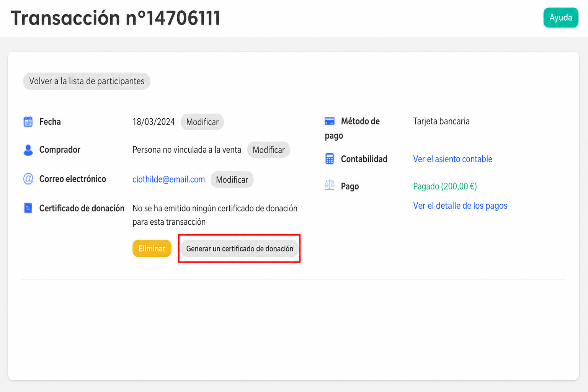Click the person icon beside Comprador
The height and width of the screenshot is (392, 588).
tap(28, 150)
